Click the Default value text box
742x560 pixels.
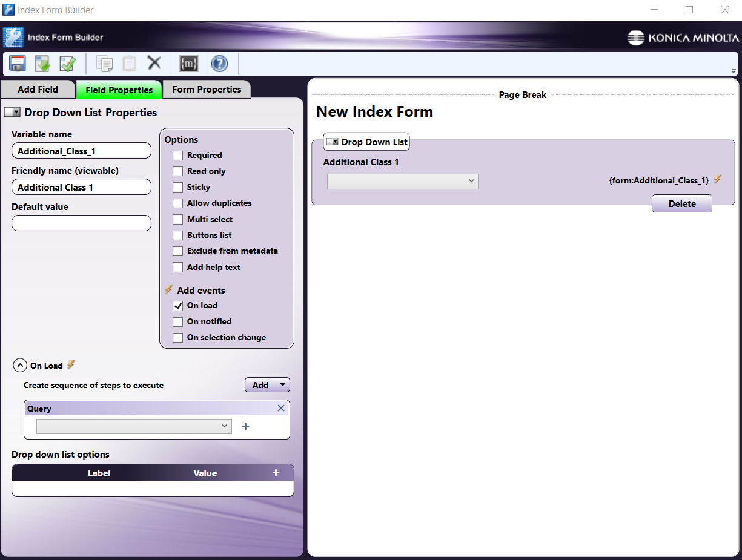click(81, 223)
